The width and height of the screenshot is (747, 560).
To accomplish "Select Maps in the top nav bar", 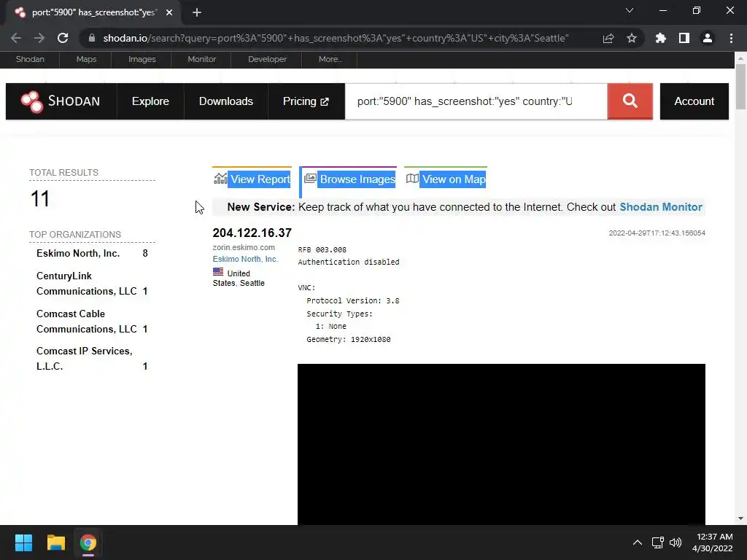I will (86, 59).
